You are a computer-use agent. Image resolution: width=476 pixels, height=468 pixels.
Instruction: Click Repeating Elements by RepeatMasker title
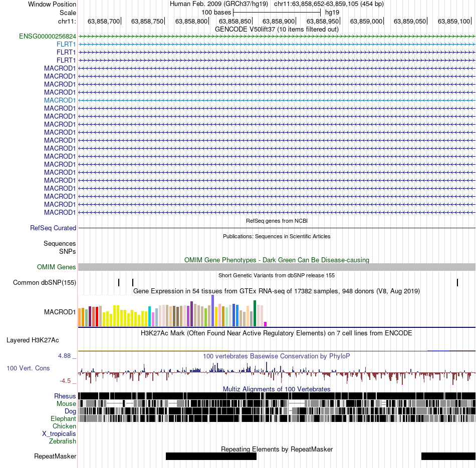pos(277,449)
